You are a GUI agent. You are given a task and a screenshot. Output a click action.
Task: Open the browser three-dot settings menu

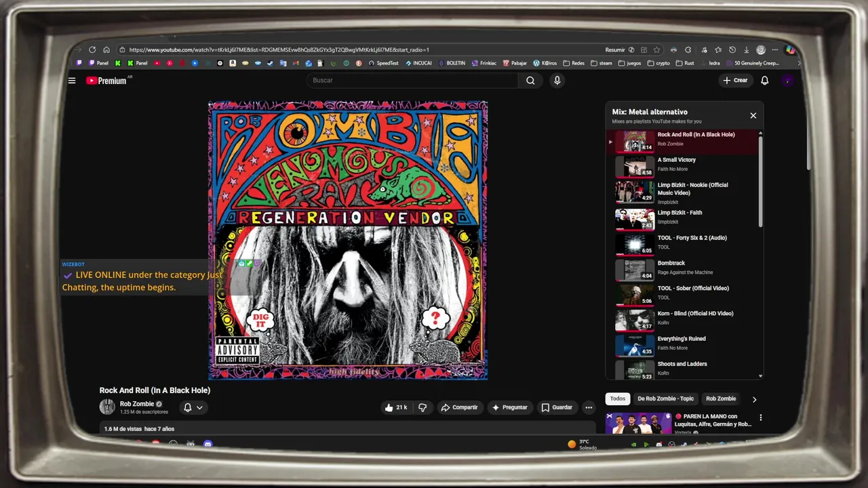(x=775, y=49)
